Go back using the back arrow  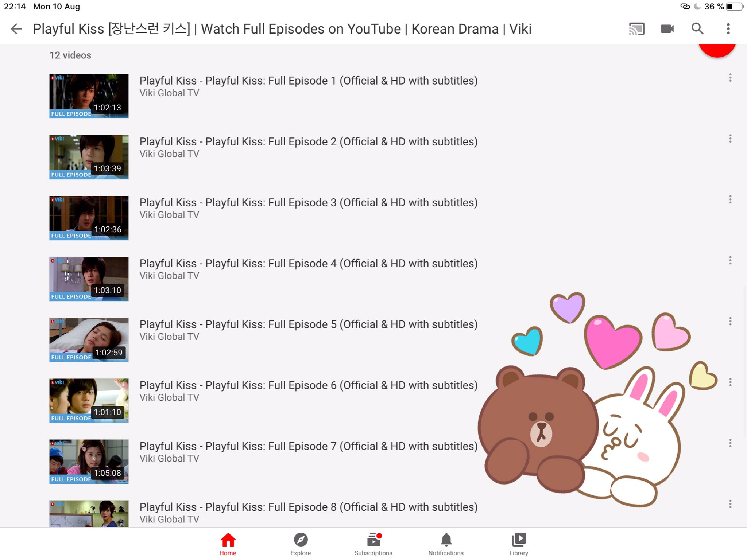pyautogui.click(x=16, y=29)
